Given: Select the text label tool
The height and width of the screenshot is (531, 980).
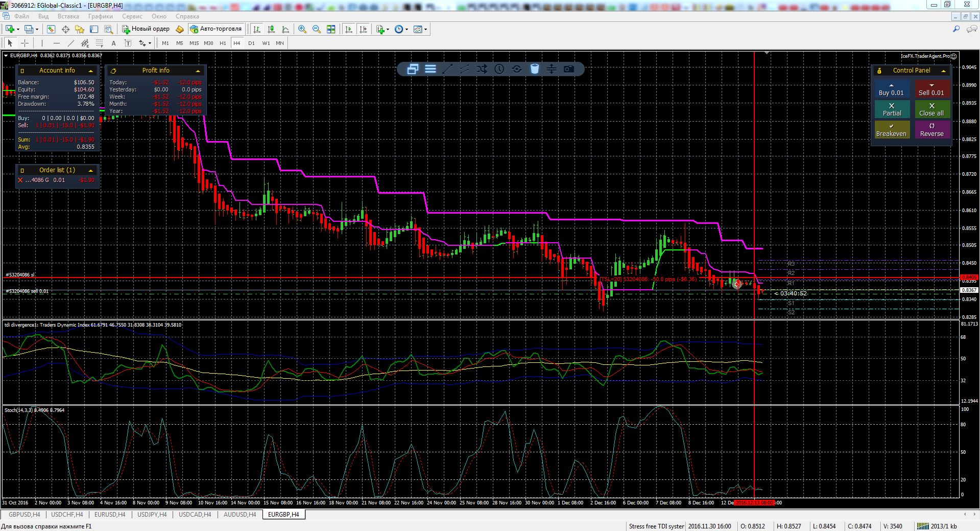Looking at the screenshot, I should (x=128, y=43).
